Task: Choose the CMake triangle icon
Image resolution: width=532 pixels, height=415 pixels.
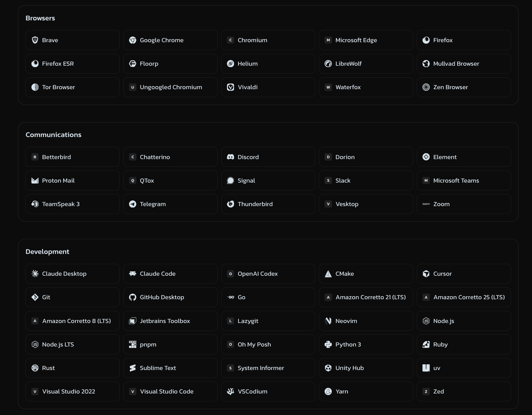Action: pos(328,274)
